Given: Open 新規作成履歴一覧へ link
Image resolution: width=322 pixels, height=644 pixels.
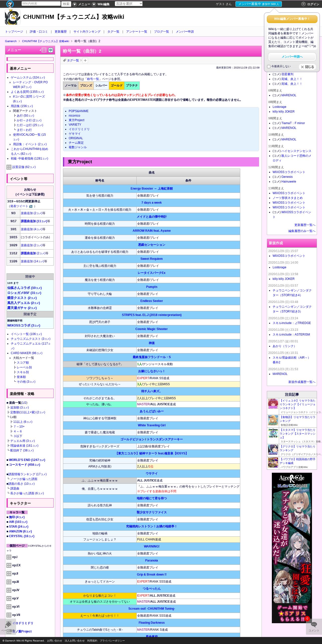Looking at the screenshot, I should pyautogui.click(x=302, y=382).
